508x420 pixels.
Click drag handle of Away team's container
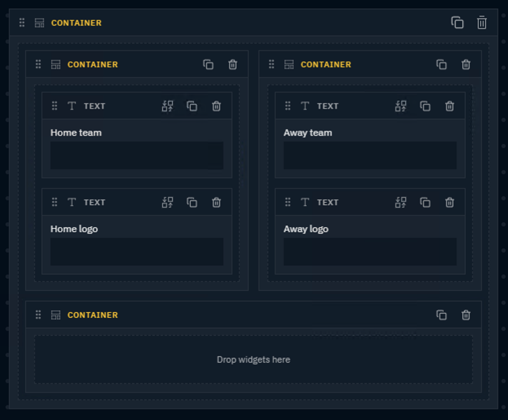pos(272,64)
